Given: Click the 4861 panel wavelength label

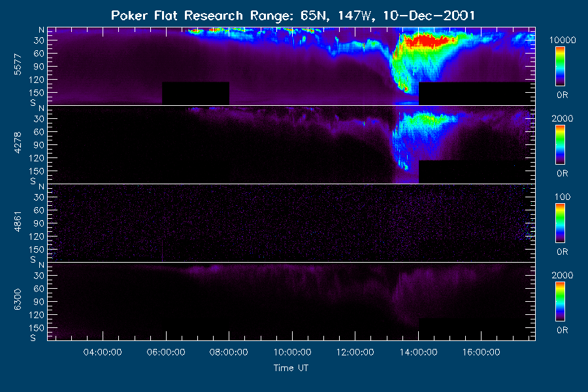Looking at the screenshot, I should click(x=18, y=221).
